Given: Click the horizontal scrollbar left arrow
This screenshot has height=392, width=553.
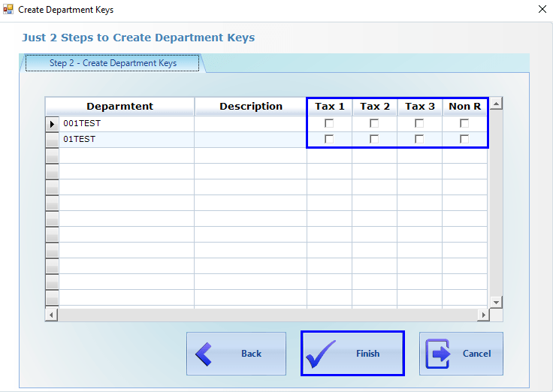Looking at the screenshot, I should tap(52, 315).
